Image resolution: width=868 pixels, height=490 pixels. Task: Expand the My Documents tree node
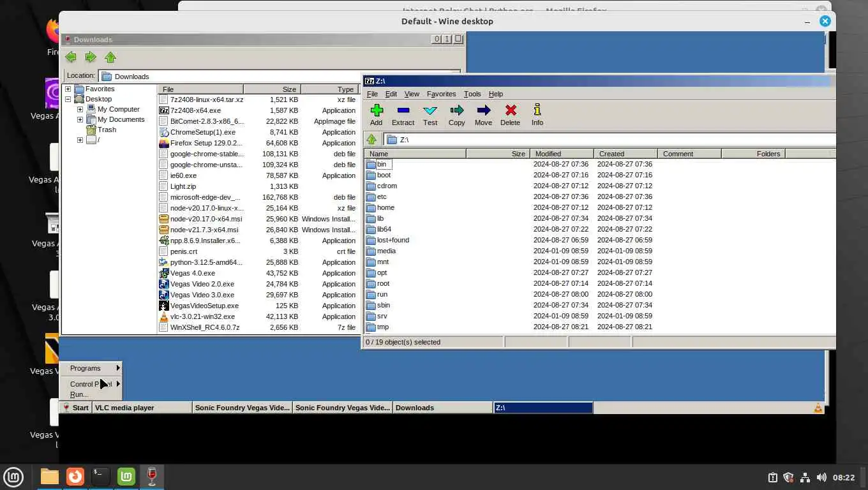click(x=80, y=119)
